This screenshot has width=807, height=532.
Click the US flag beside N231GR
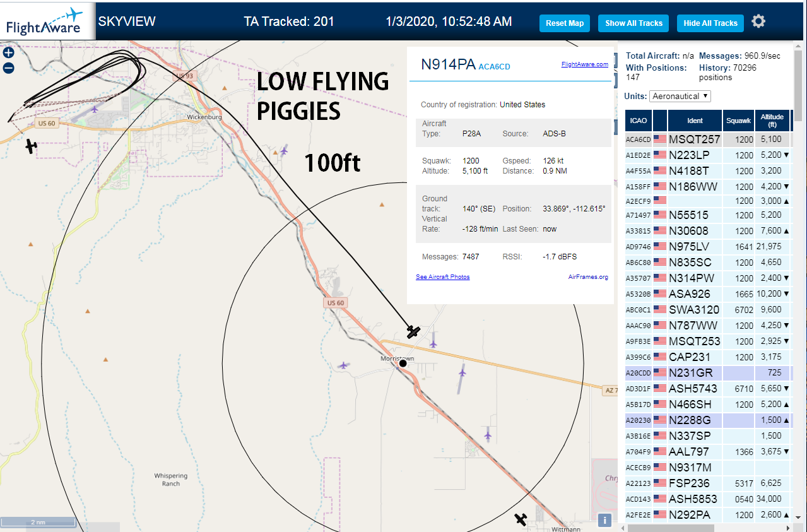[x=660, y=372]
